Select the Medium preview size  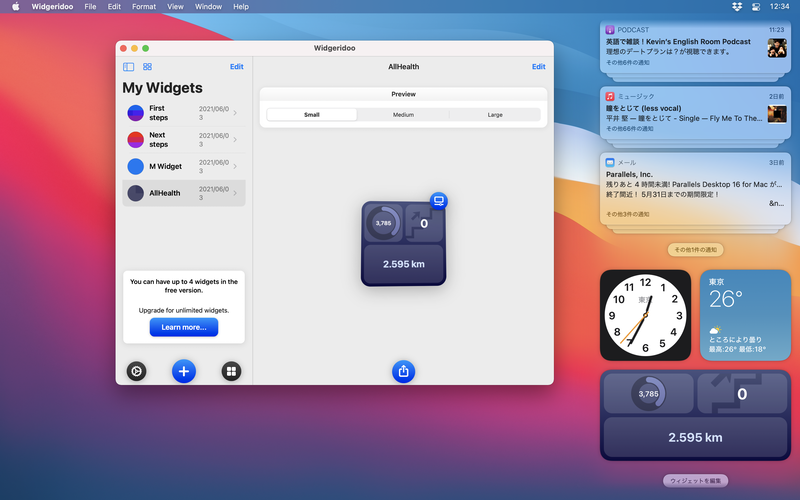(x=403, y=115)
